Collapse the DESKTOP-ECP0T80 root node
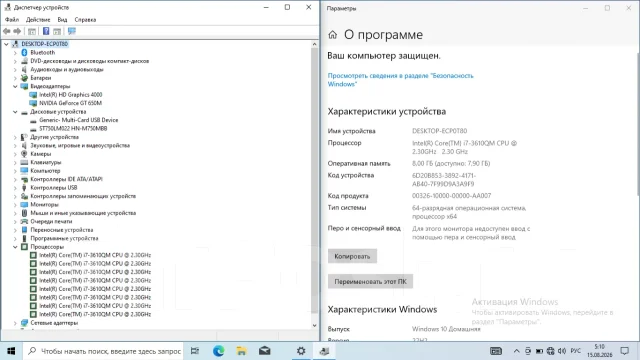640x360 pixels. point(6,44)
